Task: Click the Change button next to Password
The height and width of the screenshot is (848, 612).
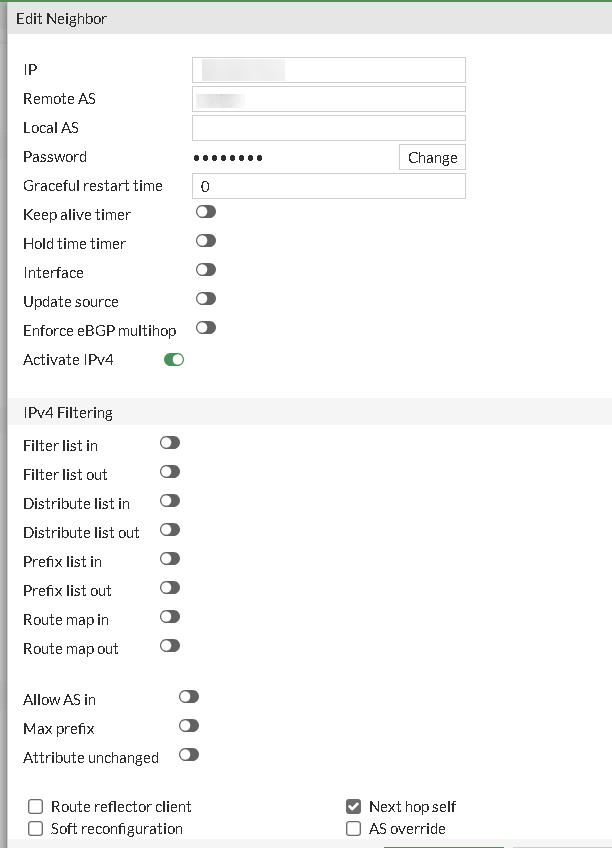Action: click(x=432, y=157)
